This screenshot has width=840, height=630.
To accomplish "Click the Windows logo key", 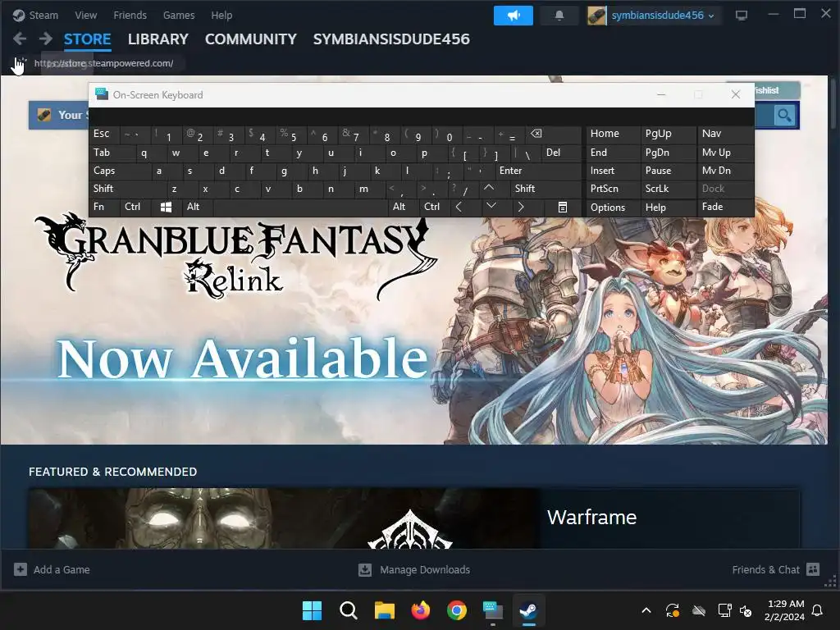I will pos(166,207).
